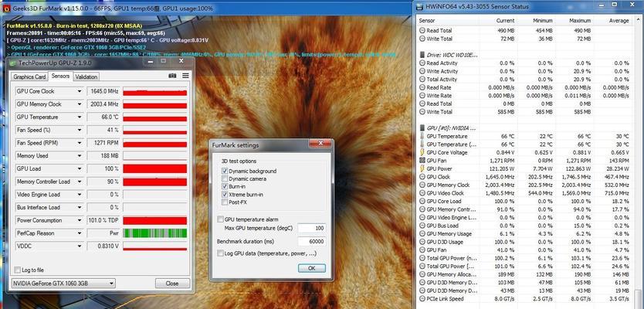Click the icon beside GPU Clock row
This screenshot has width=644, height=309.
coord(422,177)
